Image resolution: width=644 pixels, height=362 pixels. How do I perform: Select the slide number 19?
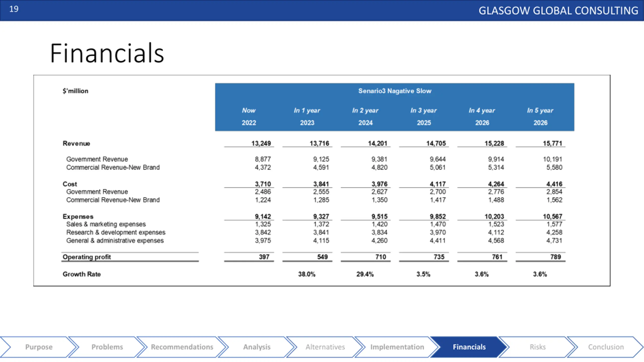click(x=14, y=9)
